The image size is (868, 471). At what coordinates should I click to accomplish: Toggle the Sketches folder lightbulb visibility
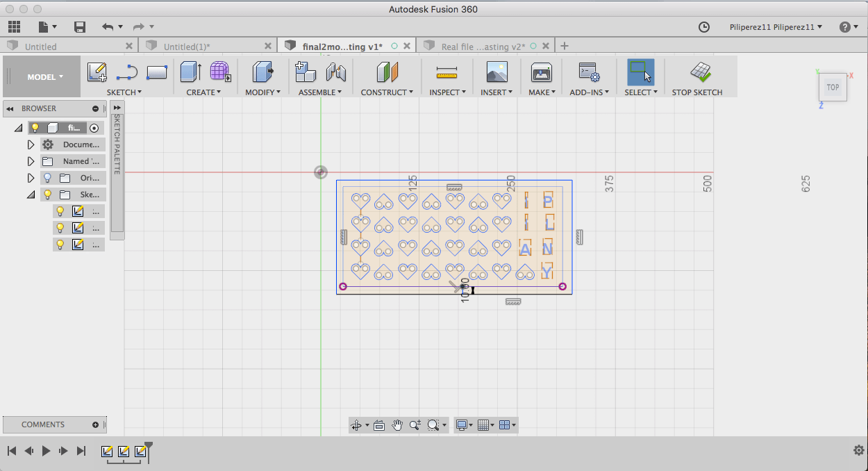pyautogui.click(x=48, y=195)
